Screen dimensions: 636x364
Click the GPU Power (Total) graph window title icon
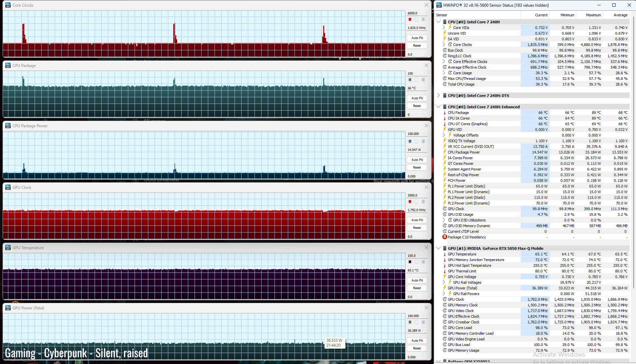click(x=8, y=308)
